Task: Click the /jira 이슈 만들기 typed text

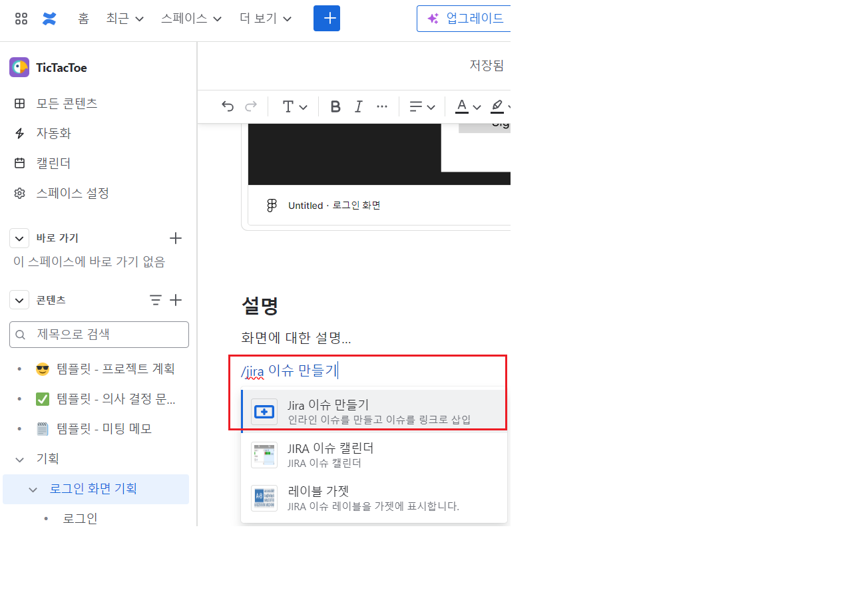Action: pos(290,371)
